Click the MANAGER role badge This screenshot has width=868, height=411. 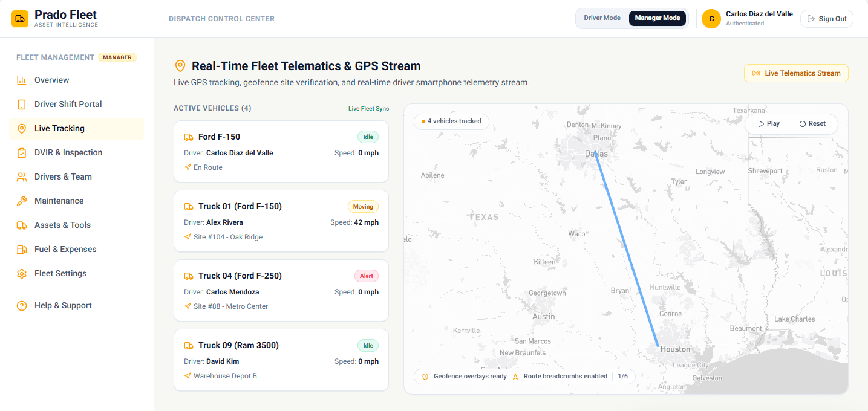click(x=117, y=57)
